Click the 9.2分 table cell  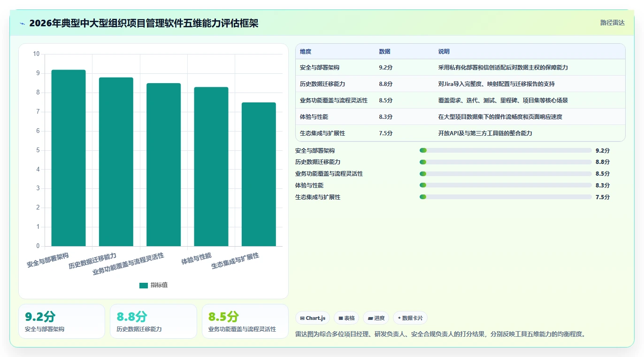[x=386, y=68]
